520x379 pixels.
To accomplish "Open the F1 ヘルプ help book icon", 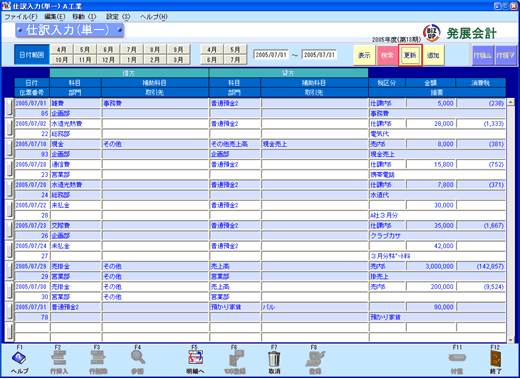I will (19, 358).
